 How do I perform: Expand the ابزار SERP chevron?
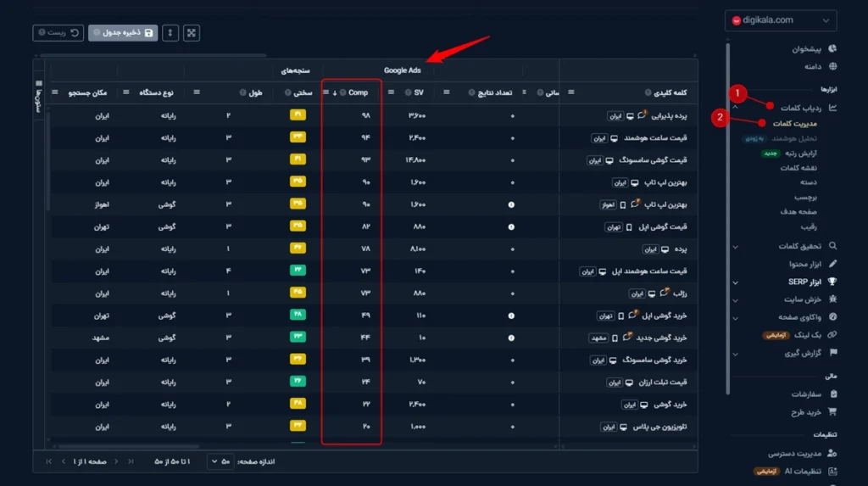[736, 282]
